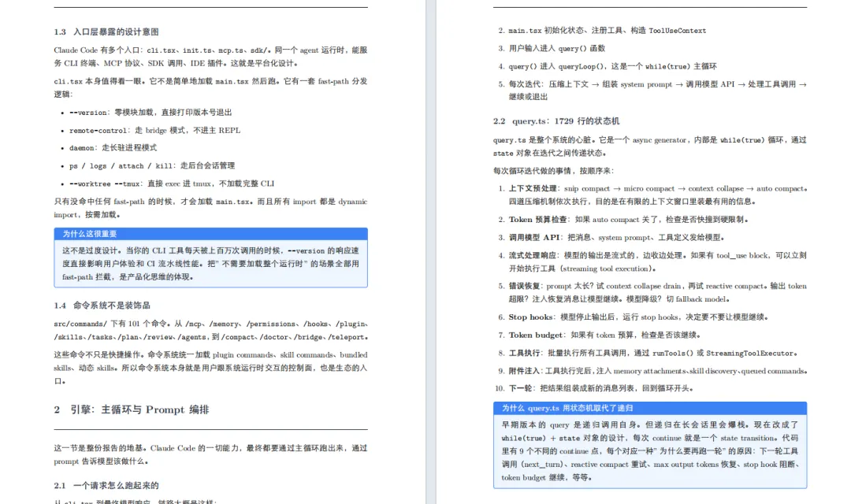Click callout text starting "早期版本的 query 是递归调用自身"
The height and width of the screenshot is (504, 851).
tap(649, 450)
